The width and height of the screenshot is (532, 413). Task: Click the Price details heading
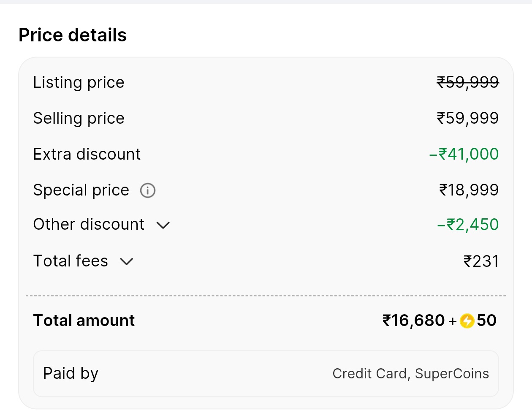73,35
